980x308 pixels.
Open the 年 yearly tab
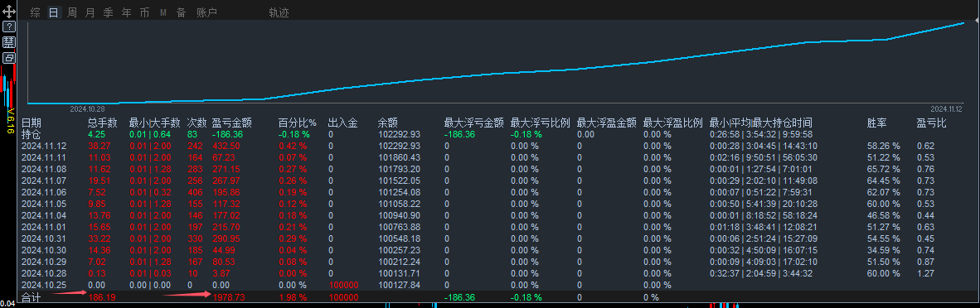click(x=127, y=12)
